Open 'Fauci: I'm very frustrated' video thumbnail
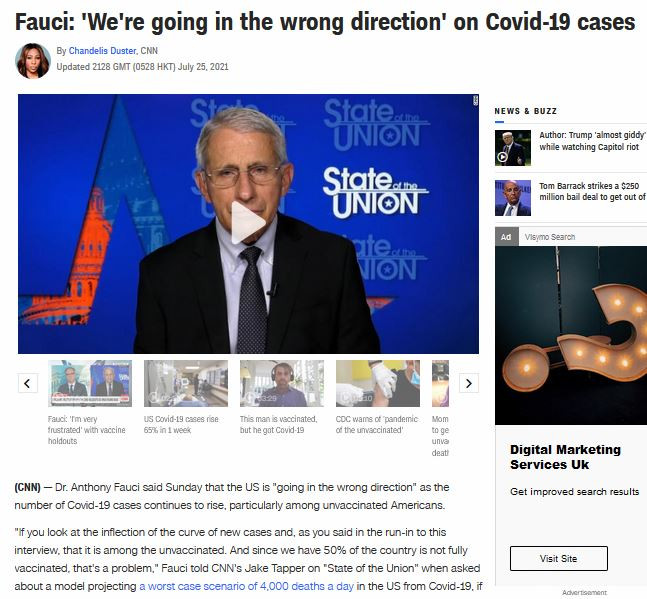Viewport: 647px width, 599px height. pos(90,383)
